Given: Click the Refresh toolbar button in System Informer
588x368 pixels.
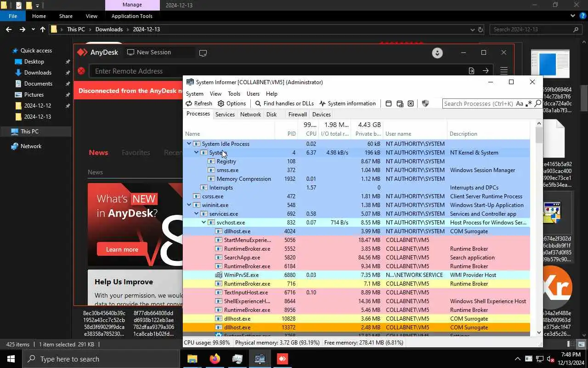Looking at the screenshot, I should [x=199, y=103].
